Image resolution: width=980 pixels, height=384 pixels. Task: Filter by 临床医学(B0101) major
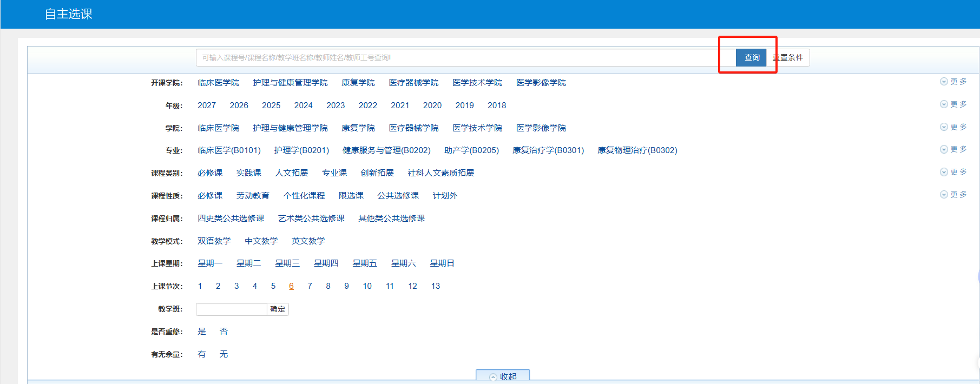pyautogui.click(x=229, y=150)
